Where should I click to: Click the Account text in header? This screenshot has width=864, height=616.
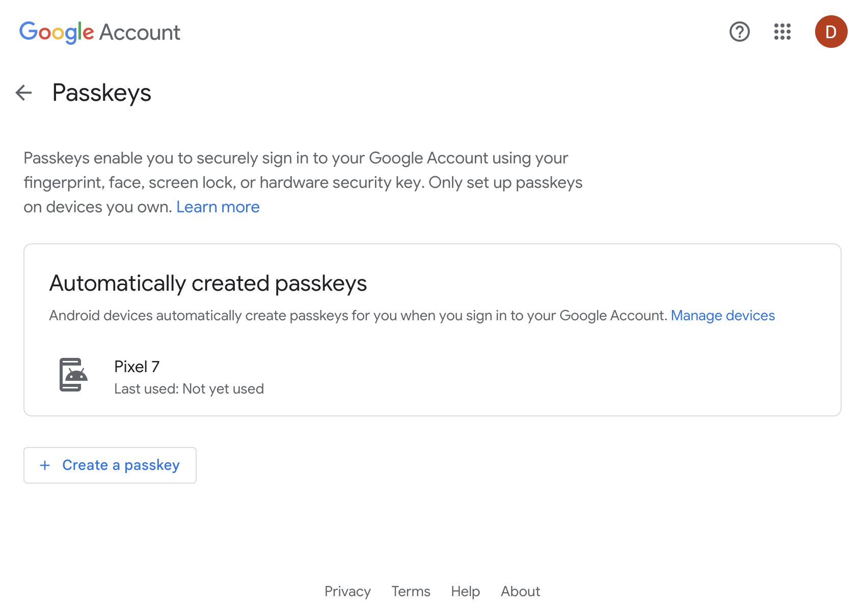point(140,32)
